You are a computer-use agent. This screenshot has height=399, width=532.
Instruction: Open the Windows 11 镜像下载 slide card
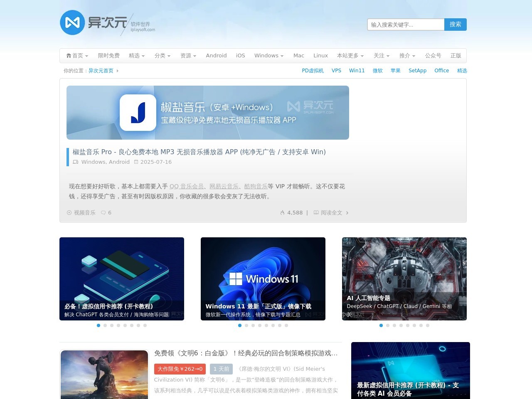(263, 279)
